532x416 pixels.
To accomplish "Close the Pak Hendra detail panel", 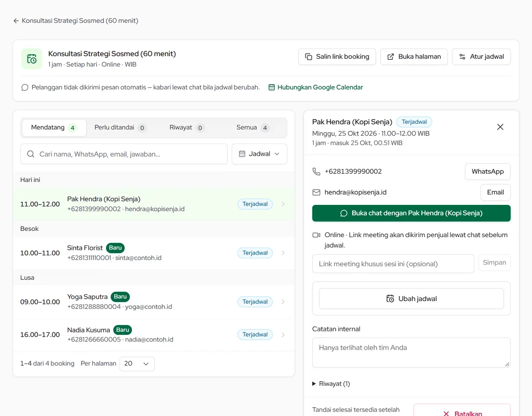I will coord(500,127).
